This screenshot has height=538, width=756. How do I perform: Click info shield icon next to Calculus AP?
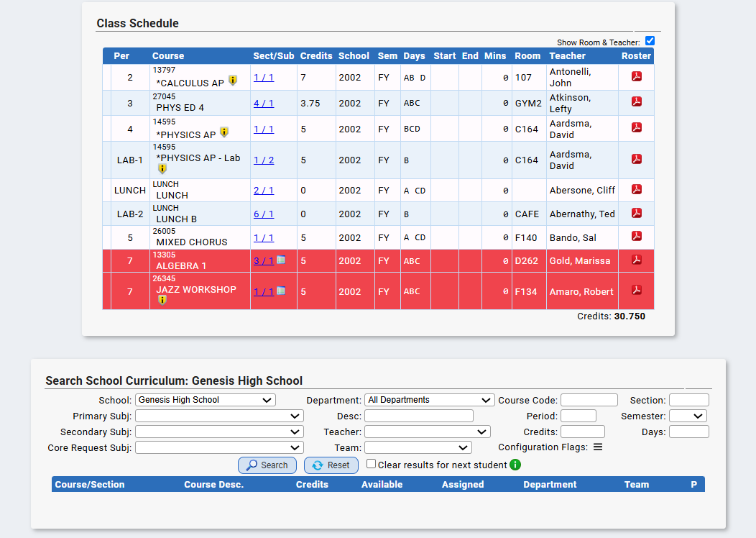233,81
